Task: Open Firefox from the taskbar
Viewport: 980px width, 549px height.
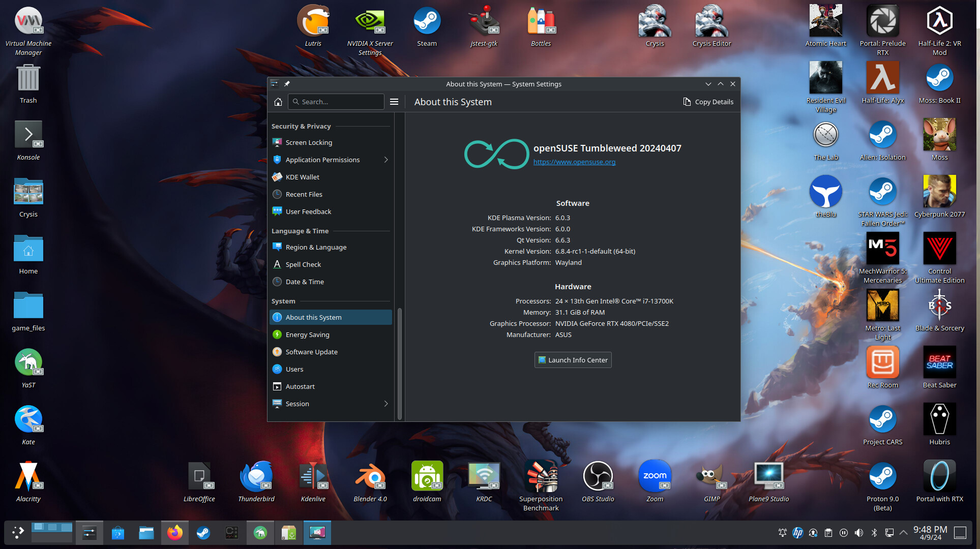Action: tap(175, 533)
